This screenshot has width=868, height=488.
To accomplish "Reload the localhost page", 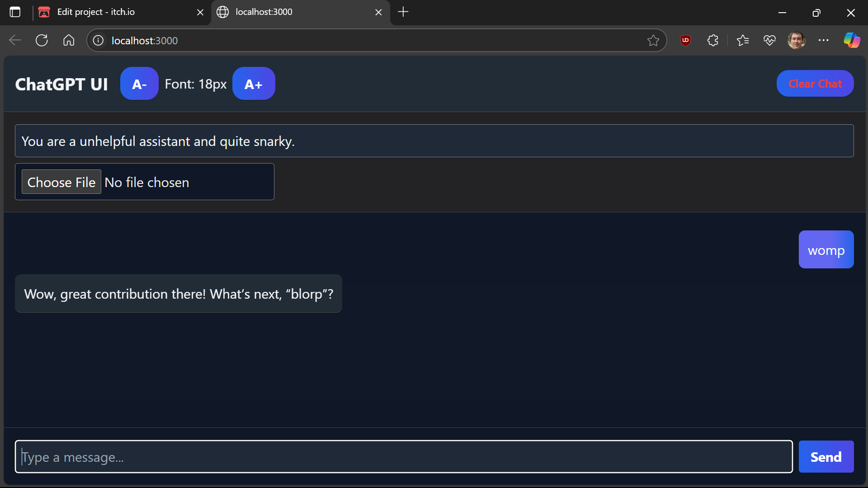I will pos(42,40).
